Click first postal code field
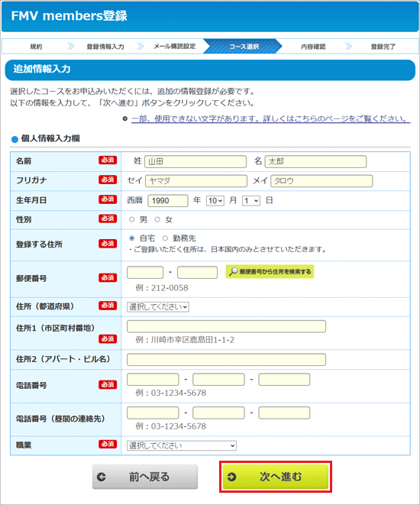Viewport: 420px width, 505px height. coord(145,273)
